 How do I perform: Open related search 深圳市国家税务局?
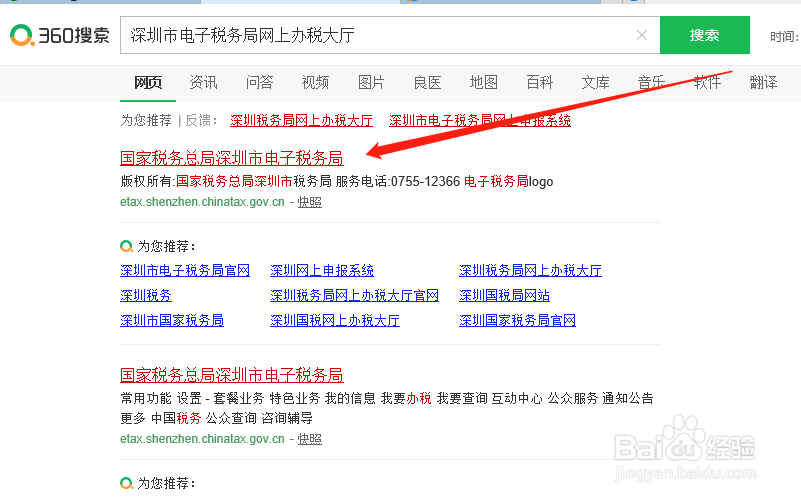[x=172, y=320]
